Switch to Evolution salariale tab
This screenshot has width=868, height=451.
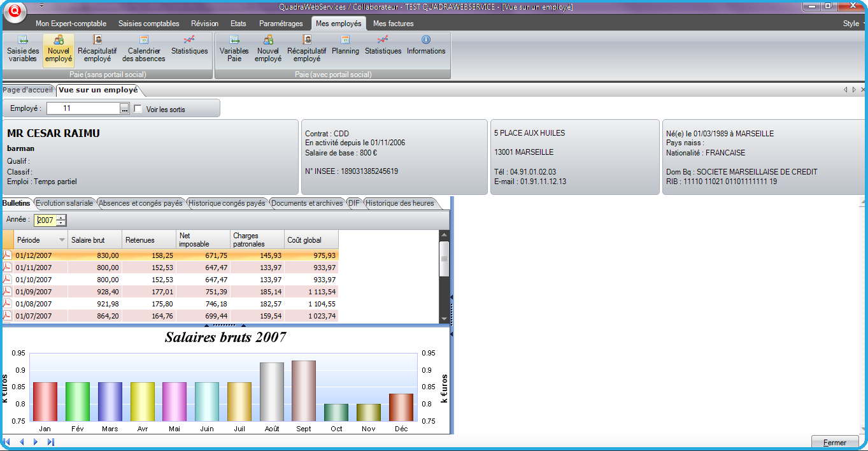[65, 203]
